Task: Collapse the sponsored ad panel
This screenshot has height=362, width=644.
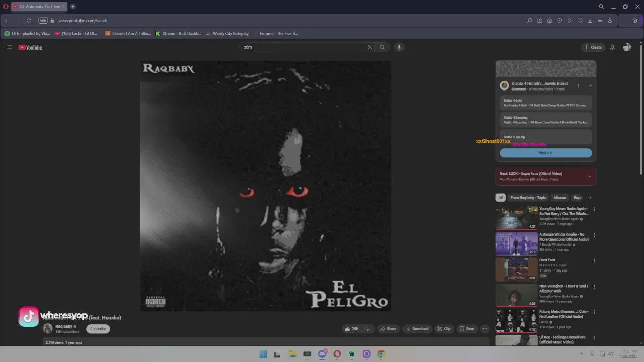Action: [x=590, y=86]
